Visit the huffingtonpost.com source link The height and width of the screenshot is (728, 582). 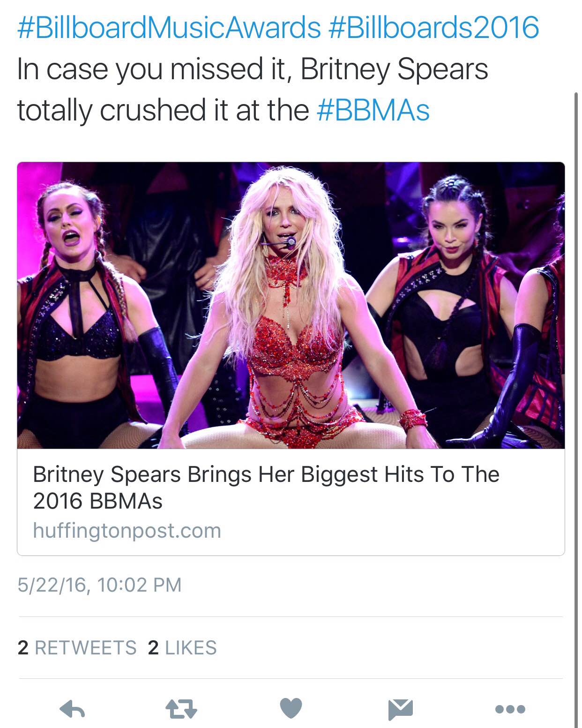127,531
